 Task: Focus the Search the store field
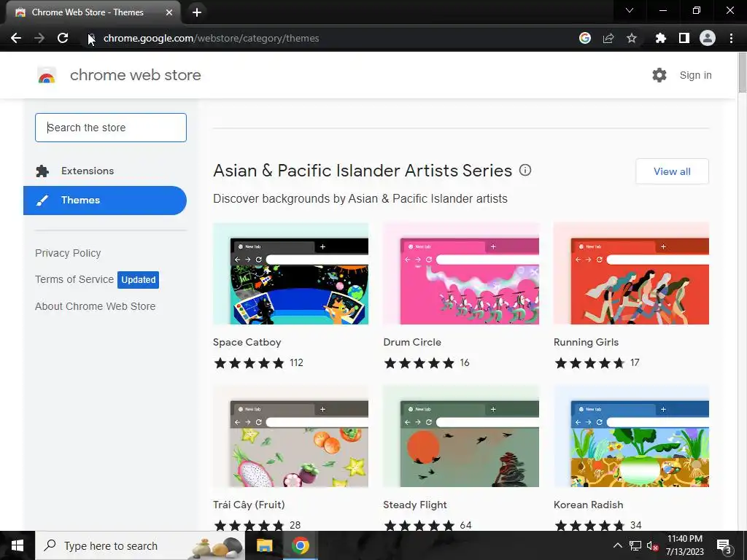click(111, 128)
